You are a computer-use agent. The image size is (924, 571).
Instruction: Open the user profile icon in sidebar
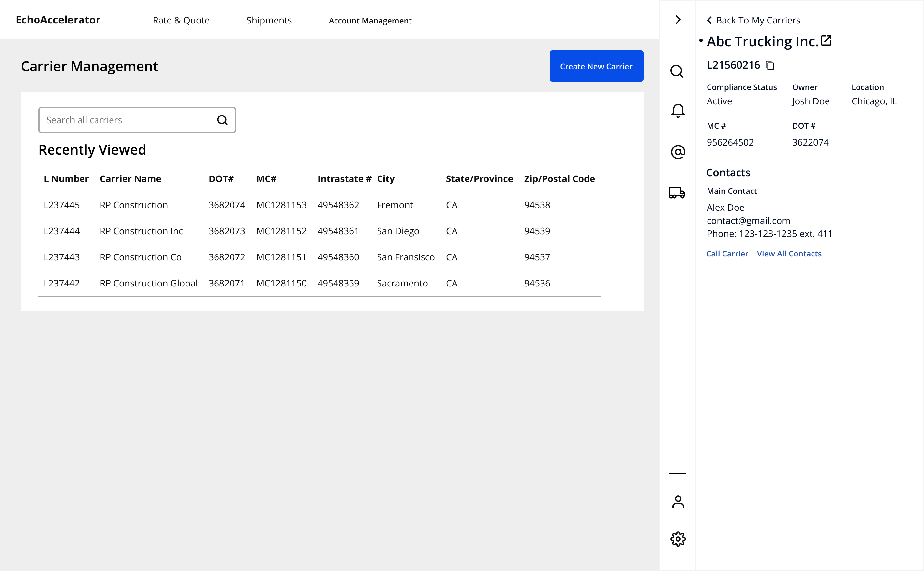coord(678,502)
